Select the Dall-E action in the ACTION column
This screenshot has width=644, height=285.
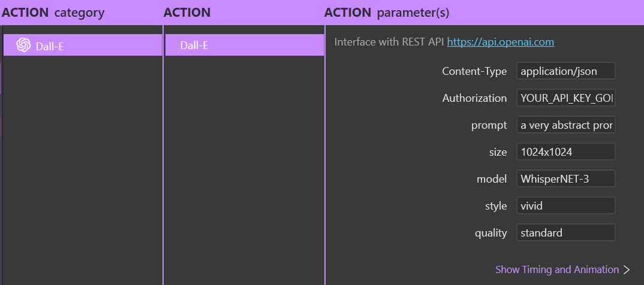click(x=245, y=45)
